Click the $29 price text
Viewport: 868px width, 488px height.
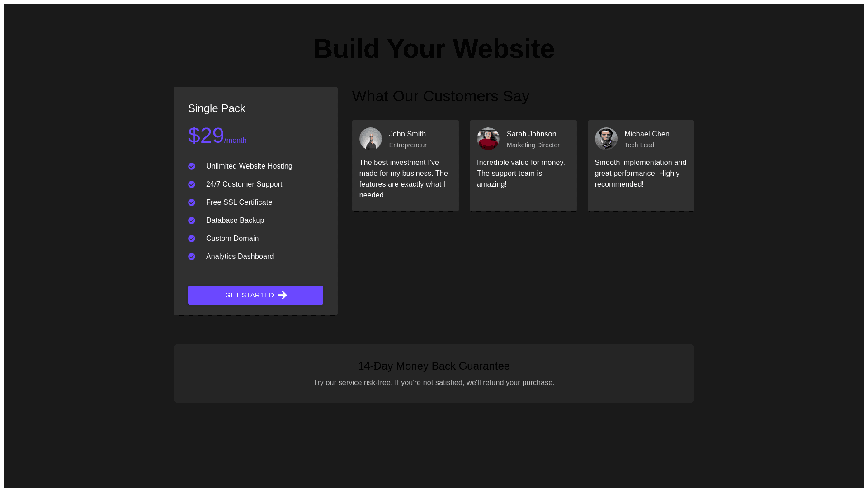[206, 136]
